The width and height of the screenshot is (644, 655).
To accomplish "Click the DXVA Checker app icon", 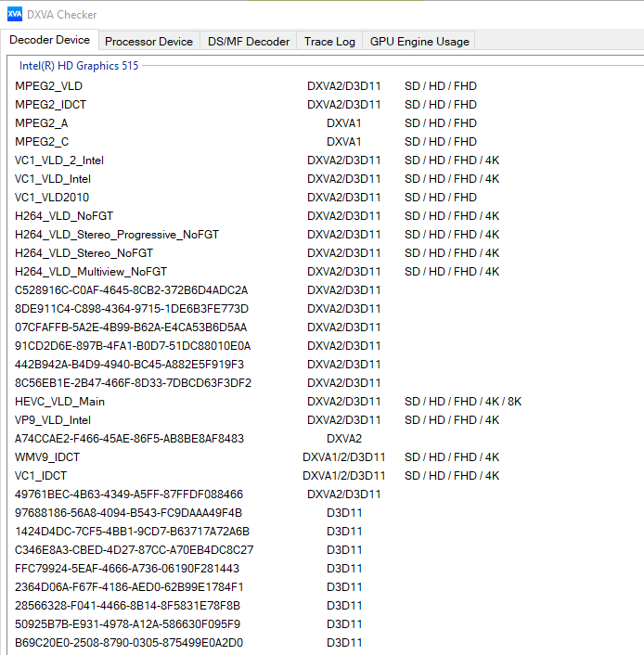I will pyautogui.click(x=15, y=14).
